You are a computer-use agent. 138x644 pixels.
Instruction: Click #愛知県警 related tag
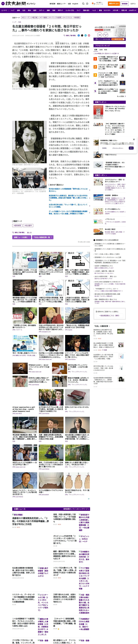pos(18,226)
